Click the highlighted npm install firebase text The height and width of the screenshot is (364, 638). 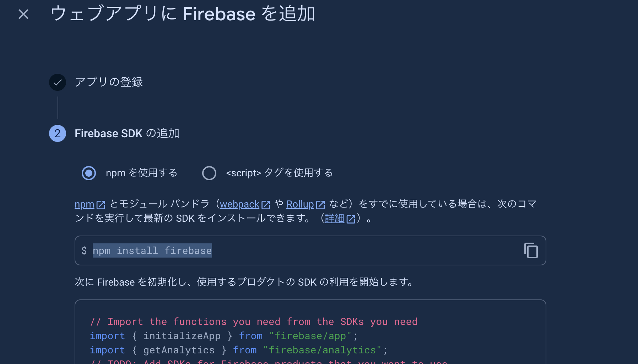(x=152, y=250)
